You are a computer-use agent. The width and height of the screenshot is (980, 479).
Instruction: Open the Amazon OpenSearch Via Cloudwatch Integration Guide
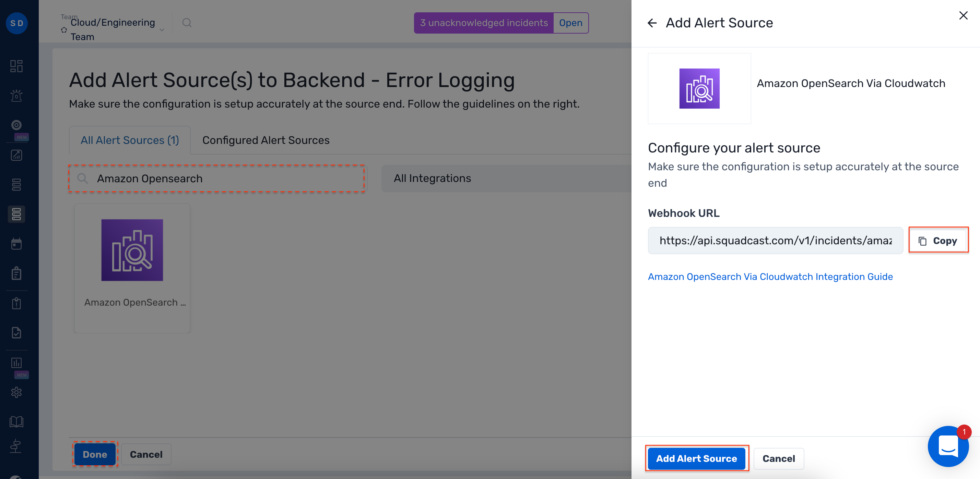click(770, 277)
